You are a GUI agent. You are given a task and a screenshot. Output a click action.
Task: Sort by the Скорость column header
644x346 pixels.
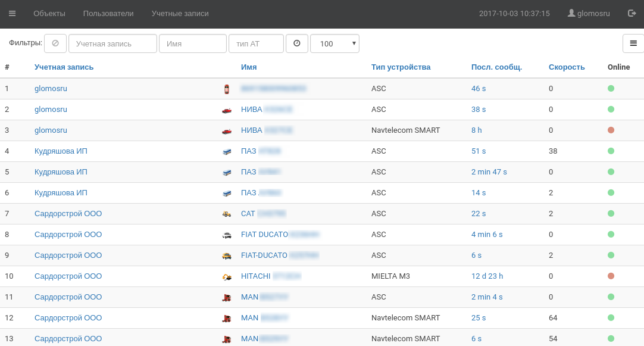coord(567,67)
